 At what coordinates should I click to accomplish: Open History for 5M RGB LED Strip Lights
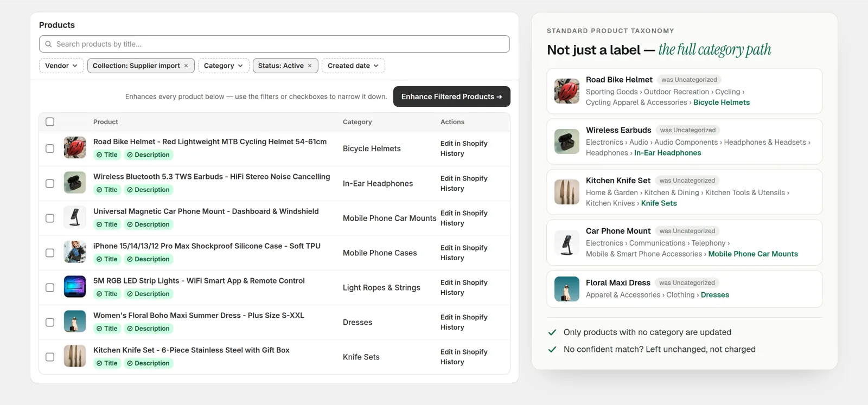pyautogui.click(x=452, y=293)
